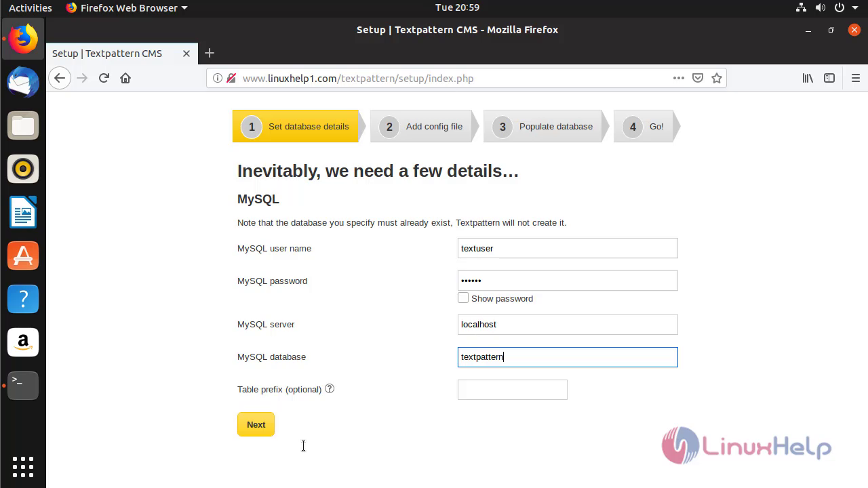The image size is (868, 488).
Task: Reload the current page
Action: (104, 78)
